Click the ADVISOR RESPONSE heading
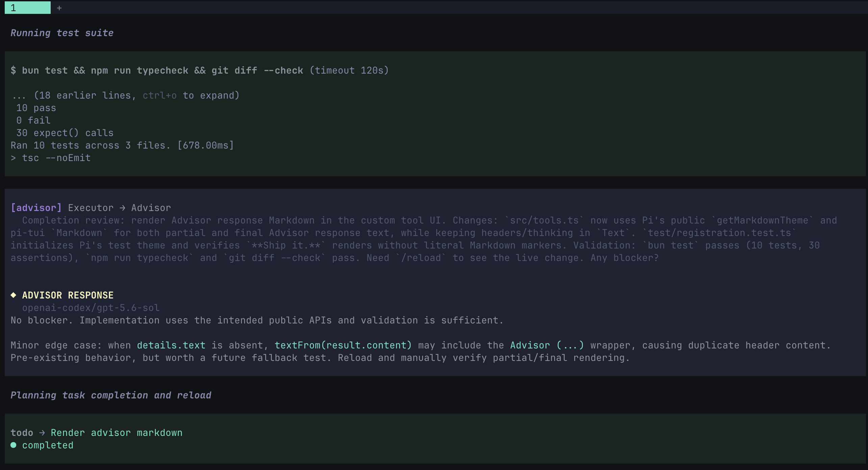 point(68,295)
